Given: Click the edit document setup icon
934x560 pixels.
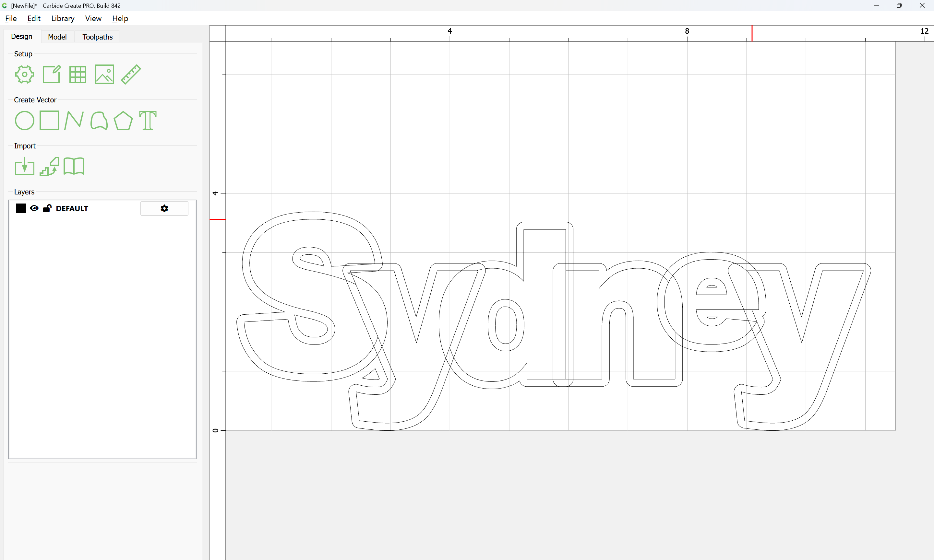Looking at the screenshot, I should click(51, 74).
